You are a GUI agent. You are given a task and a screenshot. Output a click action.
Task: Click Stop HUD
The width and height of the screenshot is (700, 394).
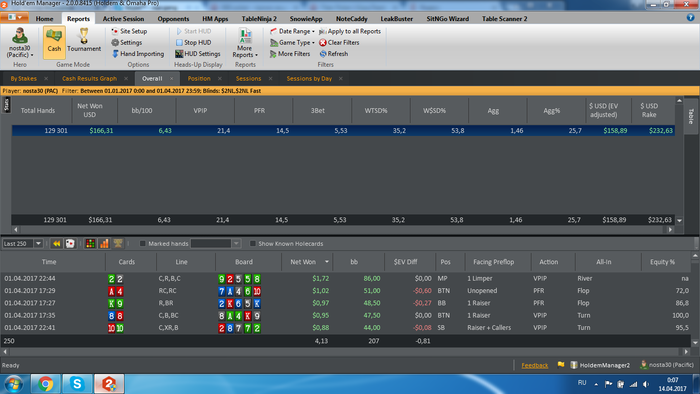193,42
